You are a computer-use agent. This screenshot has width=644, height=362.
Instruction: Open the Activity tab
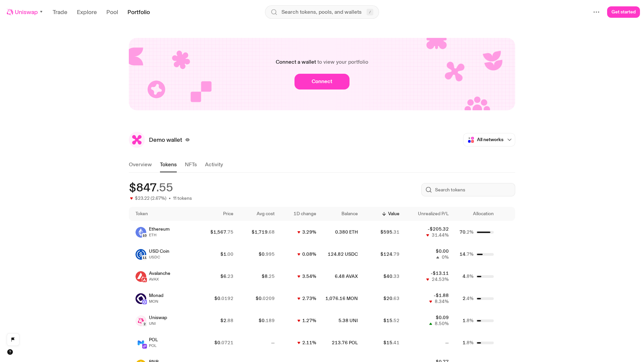point(214,165)
